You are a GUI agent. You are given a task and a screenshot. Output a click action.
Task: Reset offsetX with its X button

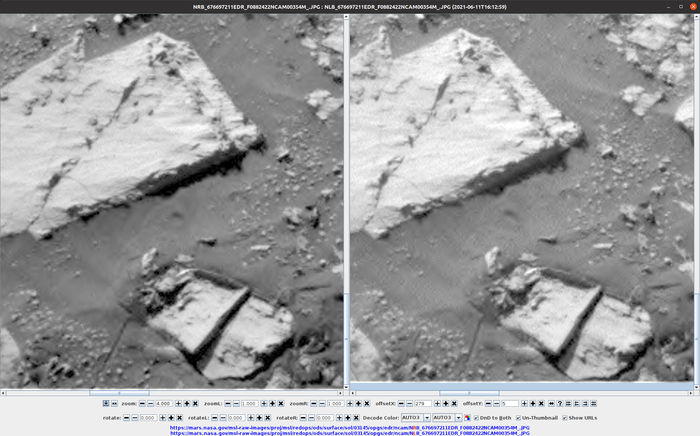454,403
